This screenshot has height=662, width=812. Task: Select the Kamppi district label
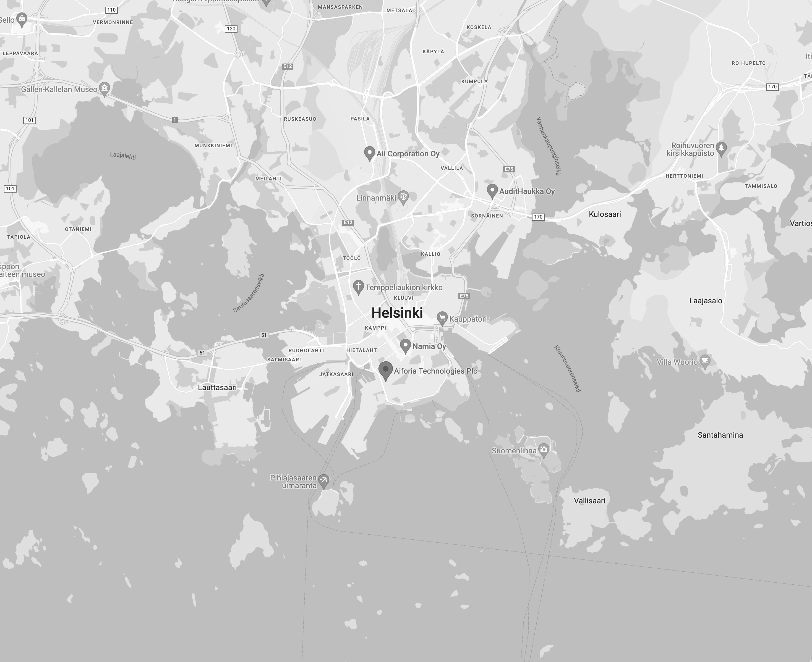pyautogui.click(x=375, y=328)
